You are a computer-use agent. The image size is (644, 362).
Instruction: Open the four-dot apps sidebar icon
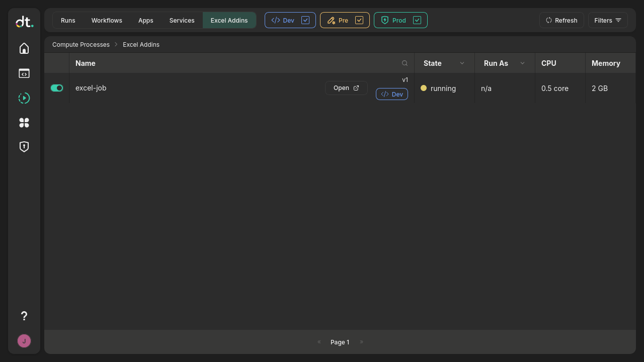24,123
